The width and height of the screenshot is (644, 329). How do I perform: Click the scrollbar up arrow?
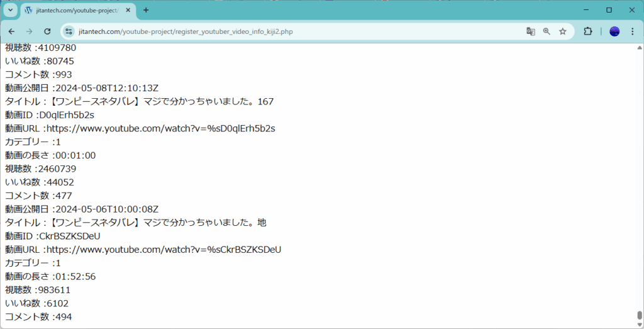[x=640, y=47]
